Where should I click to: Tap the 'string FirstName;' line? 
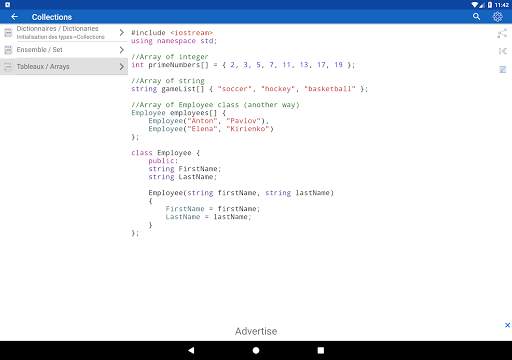tap(185, 169)
